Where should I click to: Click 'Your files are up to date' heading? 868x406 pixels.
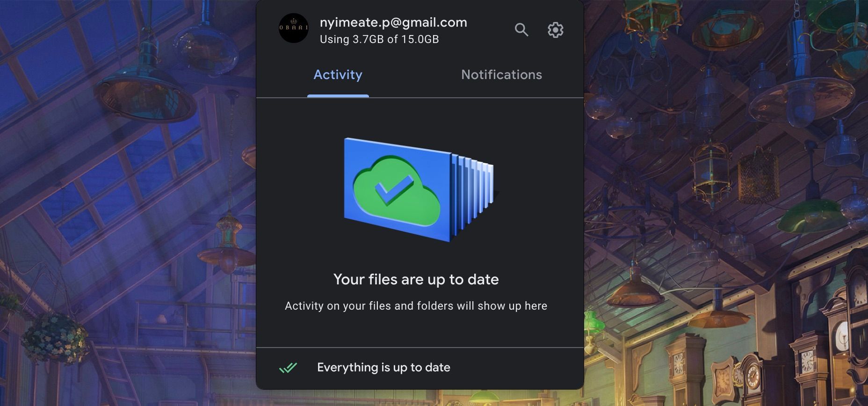[x=416, y=279]
